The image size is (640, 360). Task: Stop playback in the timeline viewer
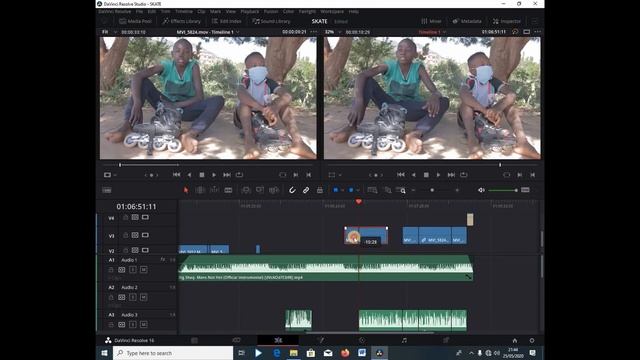tap(426, 175)
